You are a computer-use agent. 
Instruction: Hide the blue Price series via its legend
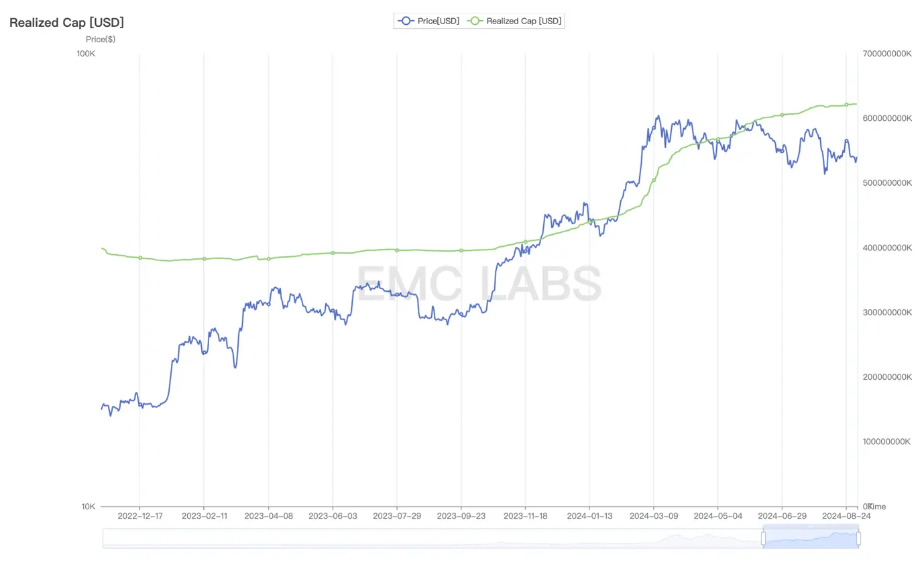[x=432, y=21]
